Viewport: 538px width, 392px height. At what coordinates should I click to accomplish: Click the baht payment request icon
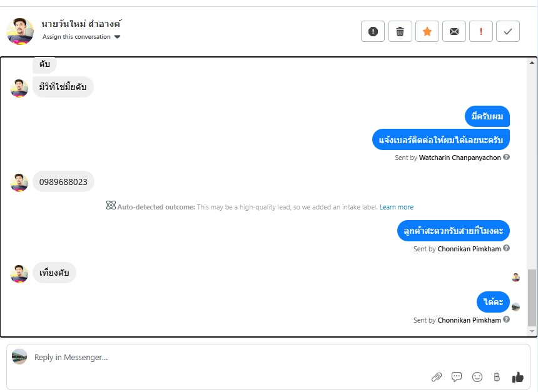tap(497, 377)
